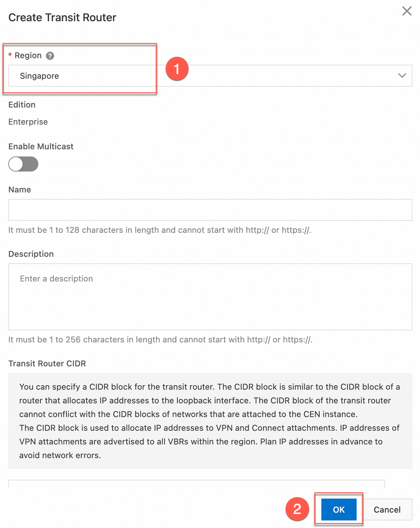Select the Enterprise edition value text

(x=28, y=122)
